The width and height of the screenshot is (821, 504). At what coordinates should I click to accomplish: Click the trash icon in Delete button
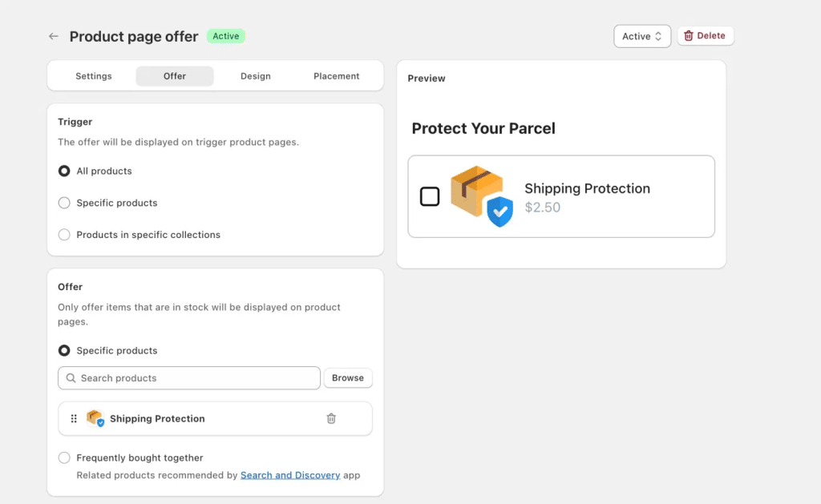689,35
